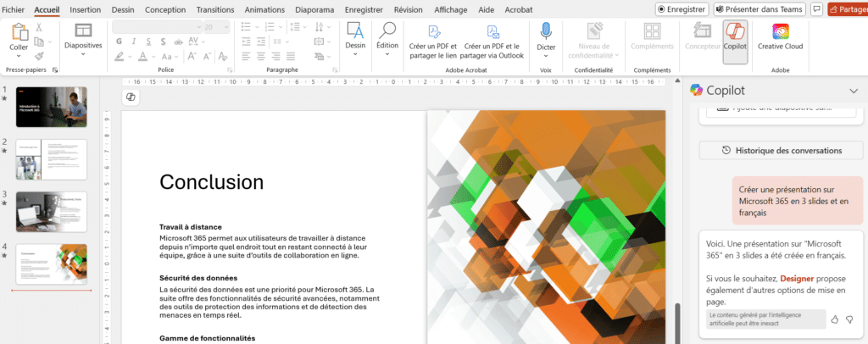Open the Dessin drawing menu
The image size is (868, 344).
355,39
